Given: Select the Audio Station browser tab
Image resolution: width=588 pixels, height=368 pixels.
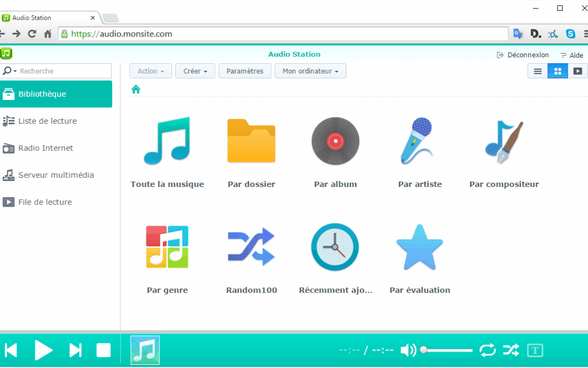Looking at the screenshot, I should click(49, 17).
